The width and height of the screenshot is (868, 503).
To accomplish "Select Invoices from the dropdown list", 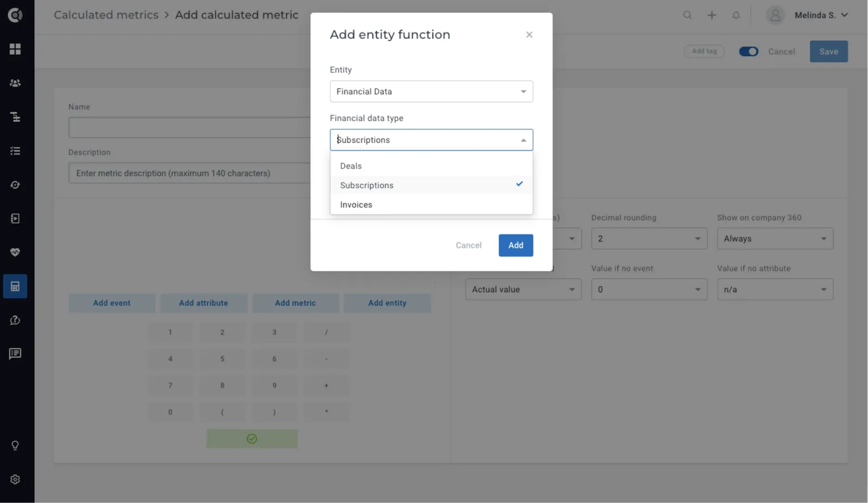I will pos(431,205).
